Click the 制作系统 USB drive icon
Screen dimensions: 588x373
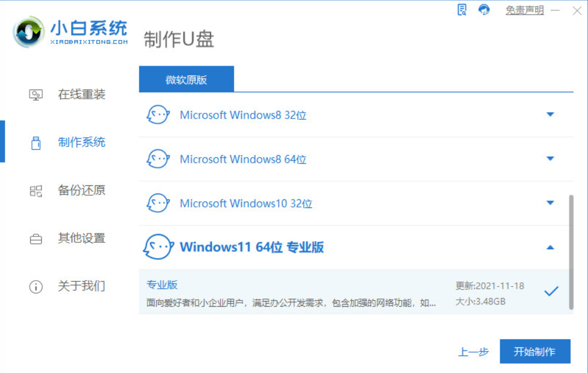(36, 142)
